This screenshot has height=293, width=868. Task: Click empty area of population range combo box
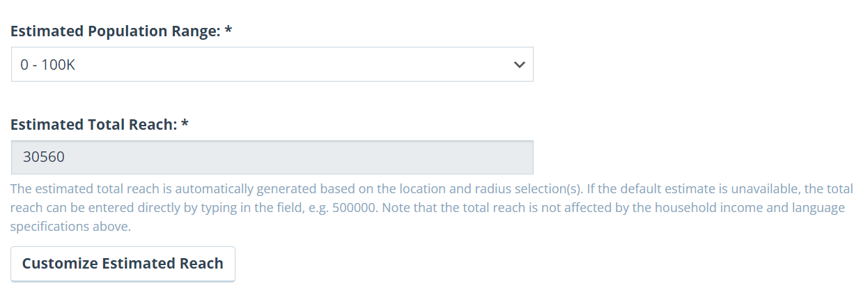pyautogui.click(x=293, y=65)
